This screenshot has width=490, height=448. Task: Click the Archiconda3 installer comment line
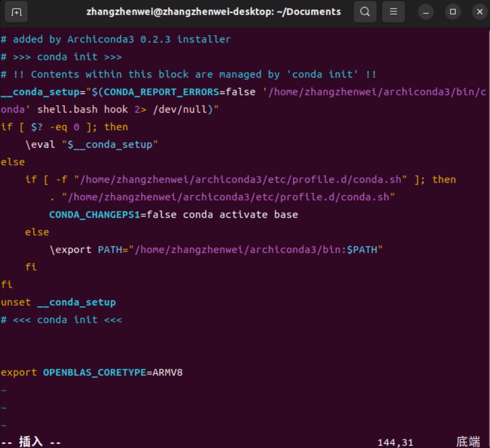116,39
